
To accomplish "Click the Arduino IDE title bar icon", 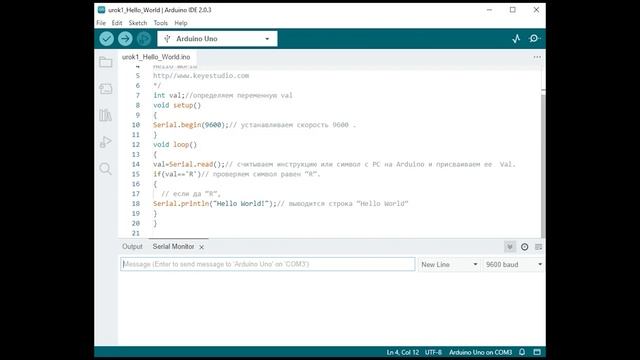I will [x=101, y=10].
